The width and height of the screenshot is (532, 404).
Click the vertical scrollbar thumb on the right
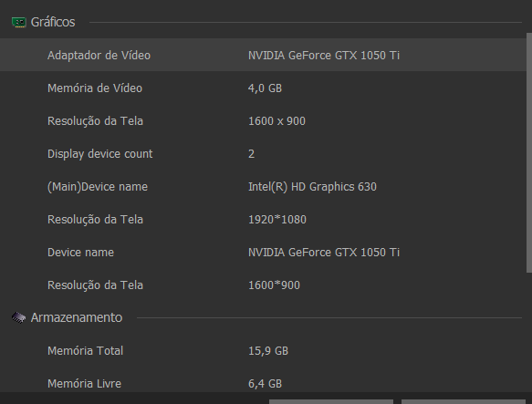click(x=529, y=152)
